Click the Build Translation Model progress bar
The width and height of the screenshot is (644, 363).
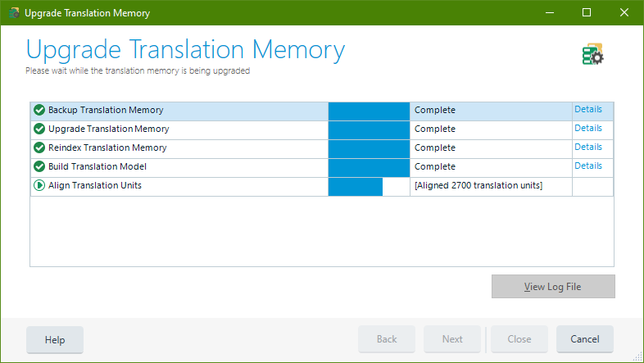(369, 168)
